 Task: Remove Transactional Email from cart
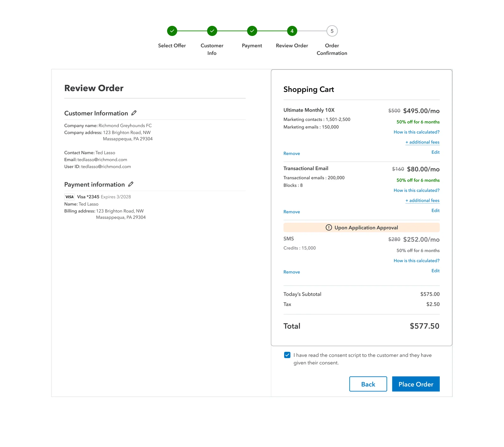click(292, 212)
